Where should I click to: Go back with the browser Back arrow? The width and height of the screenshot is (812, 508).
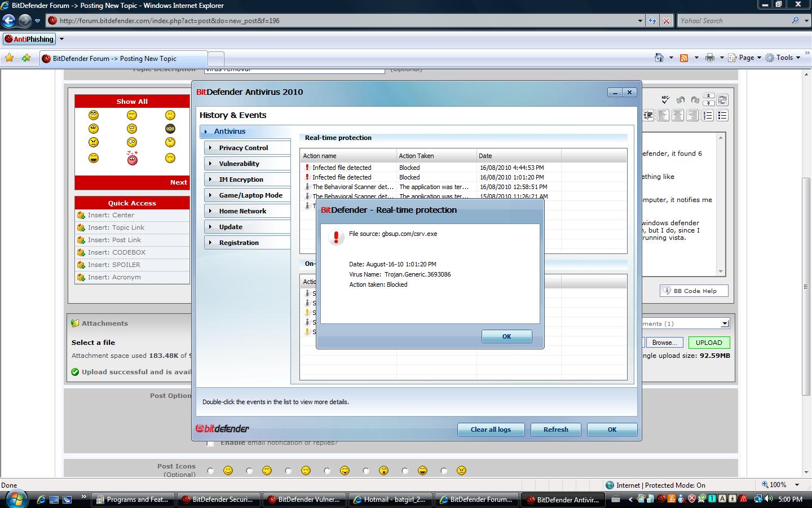coord(8,21)
